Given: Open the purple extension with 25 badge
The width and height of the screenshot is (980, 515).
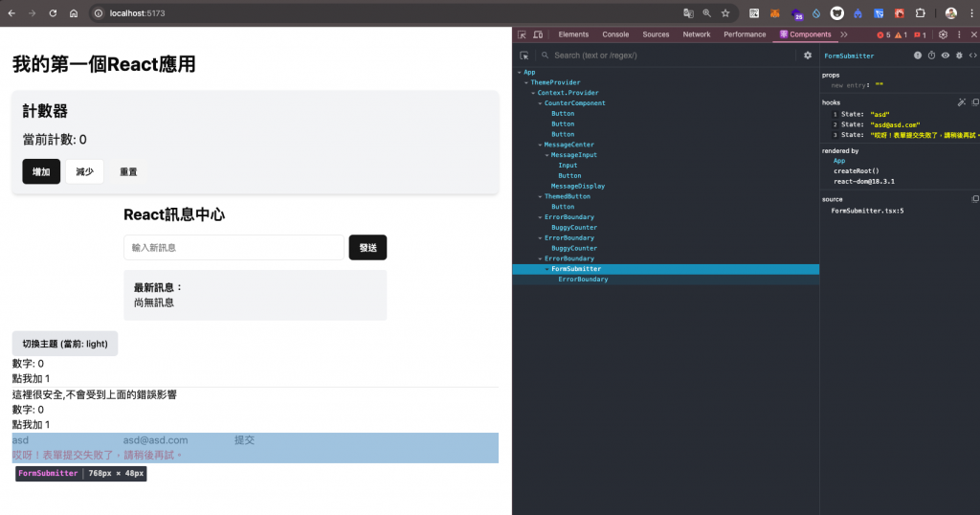Looking at the screenshot, I should click(x=796, y=13).
